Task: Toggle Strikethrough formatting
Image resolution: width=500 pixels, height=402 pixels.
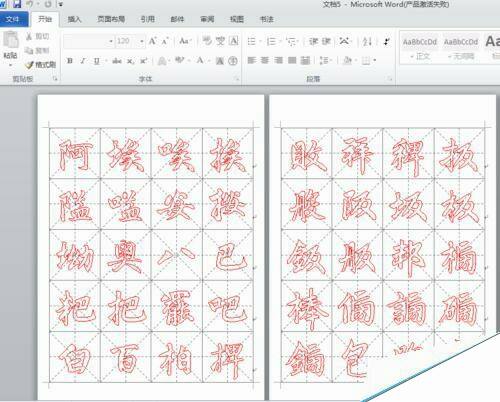Action: click(x=117, y=61)
